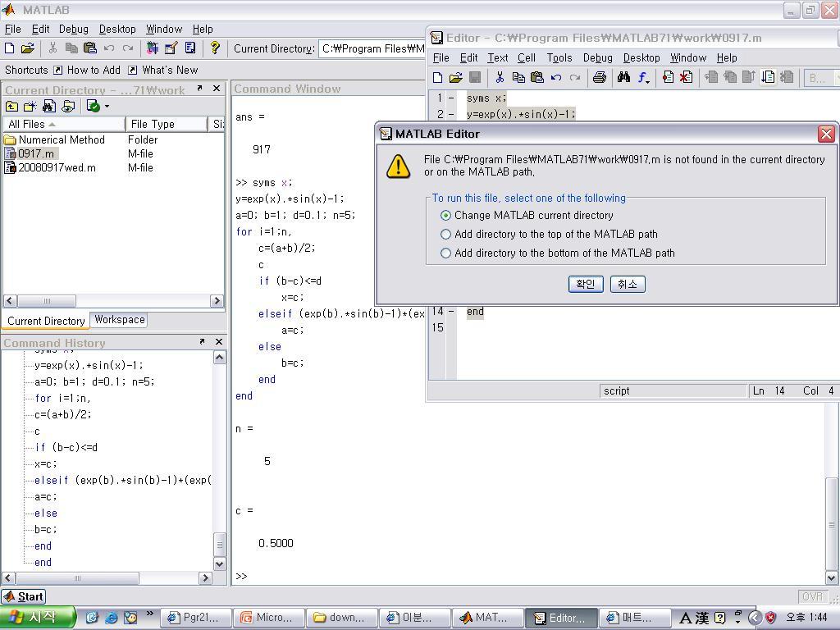Click the Undo icon in Editor toolbar
The height and width of the screenshot is (630, 840).
tap(556, 78)
